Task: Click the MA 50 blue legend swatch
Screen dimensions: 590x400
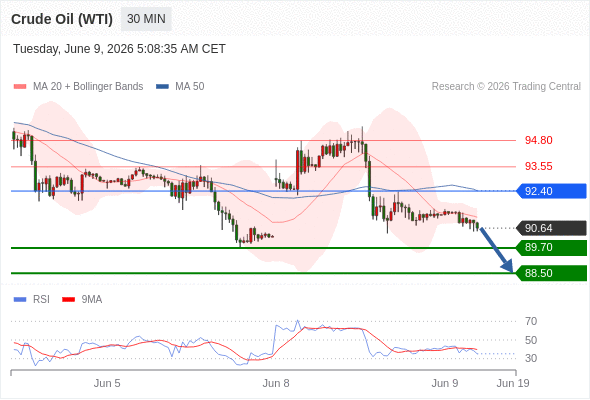Action: (163, 87)
